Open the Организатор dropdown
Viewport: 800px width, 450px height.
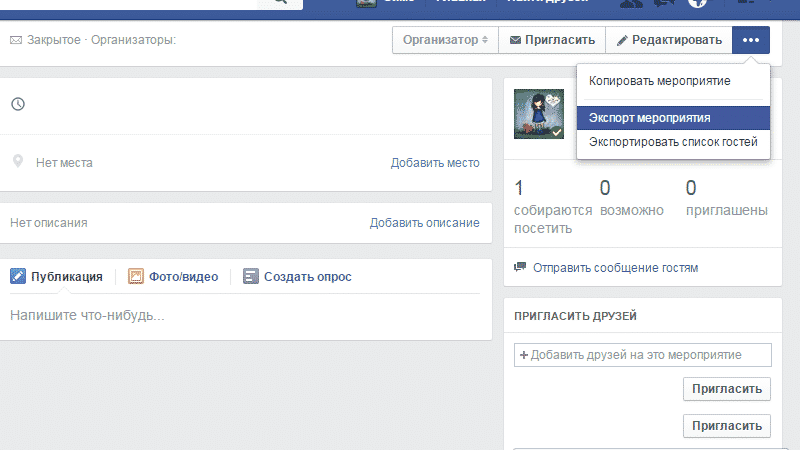click(445, 40)
